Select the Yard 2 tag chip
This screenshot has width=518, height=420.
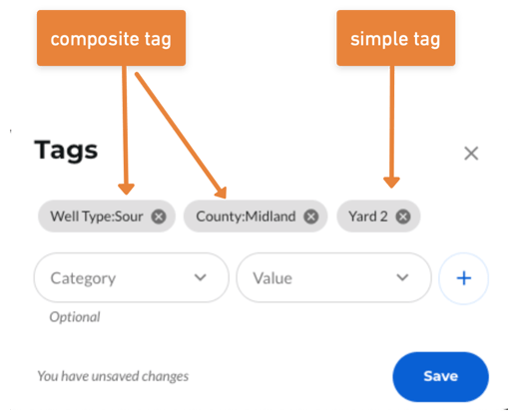click(378, 216)
